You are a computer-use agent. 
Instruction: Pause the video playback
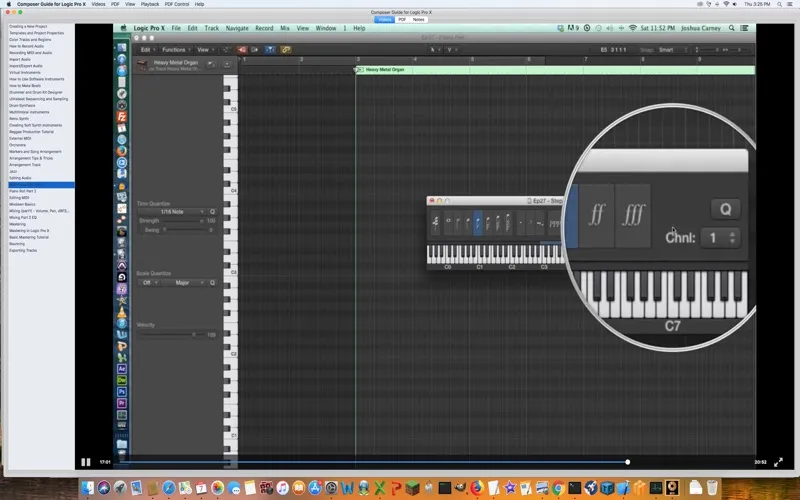86,462
